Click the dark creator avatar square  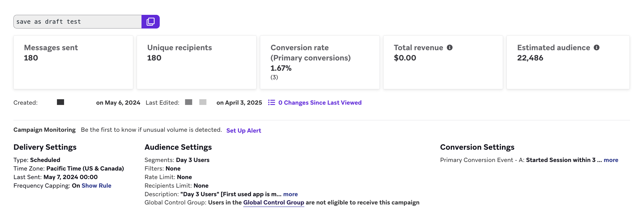(60, 102)
